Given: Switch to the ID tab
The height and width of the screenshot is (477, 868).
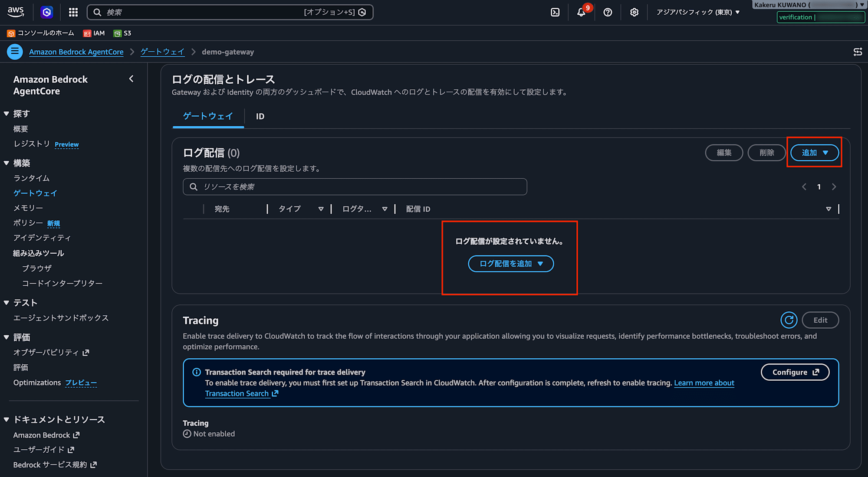Looking at the screenshot, I should (x=260, y=116).
